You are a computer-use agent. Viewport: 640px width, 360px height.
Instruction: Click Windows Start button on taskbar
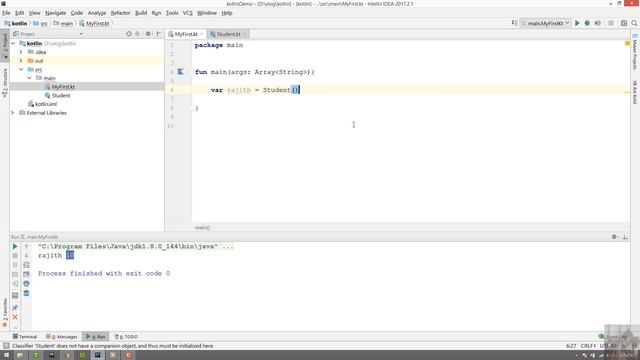6,355
